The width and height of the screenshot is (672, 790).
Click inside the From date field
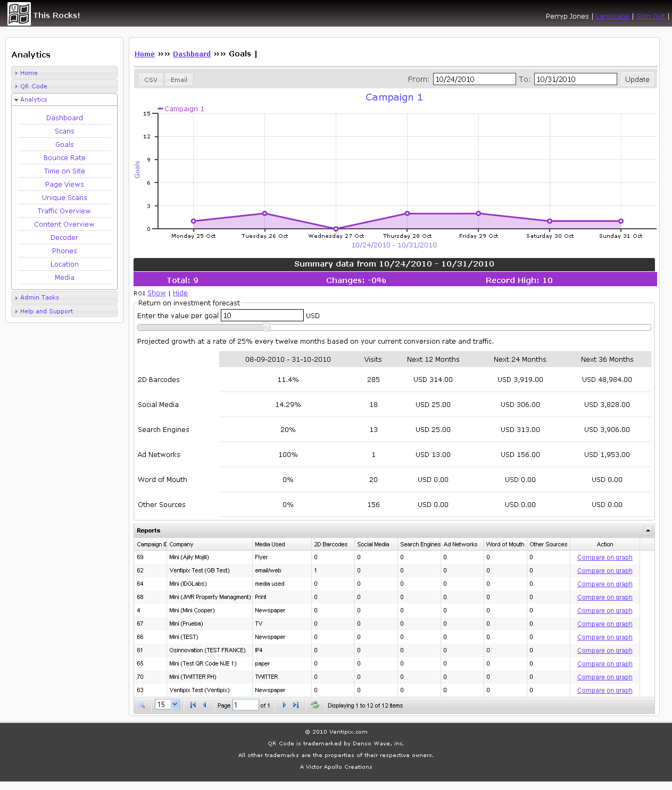[474, 79]
